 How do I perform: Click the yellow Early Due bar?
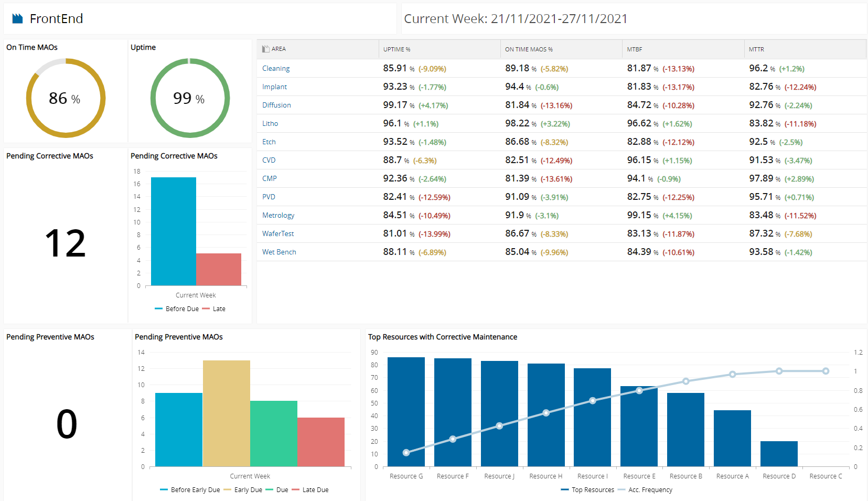click(227, 413)
